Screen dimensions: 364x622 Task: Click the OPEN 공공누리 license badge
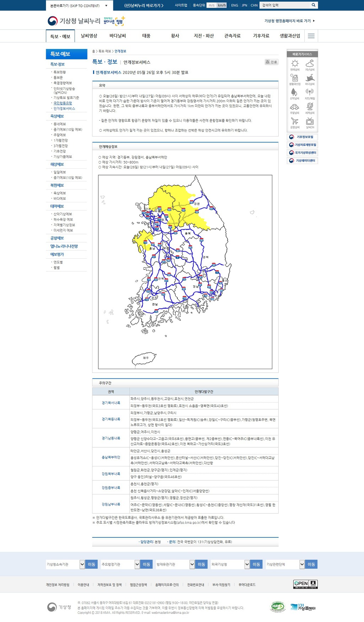305,584
